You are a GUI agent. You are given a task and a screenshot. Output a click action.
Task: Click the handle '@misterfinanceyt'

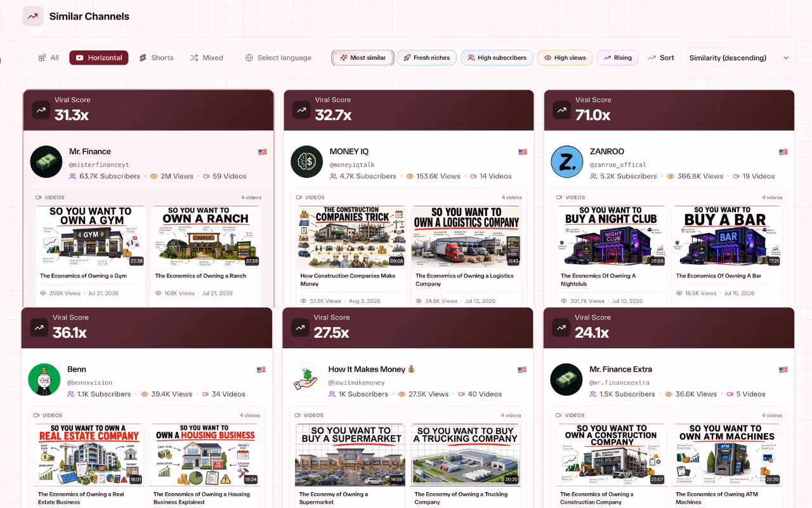click(x=99, y=165)
